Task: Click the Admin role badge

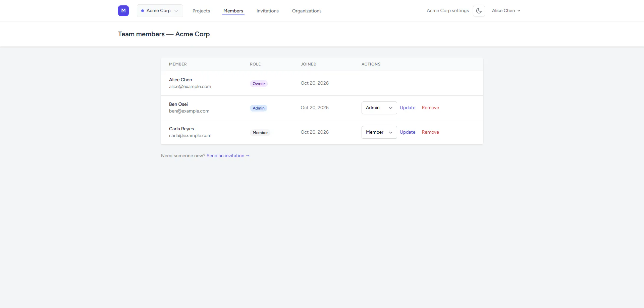Action: coord(259,108)
